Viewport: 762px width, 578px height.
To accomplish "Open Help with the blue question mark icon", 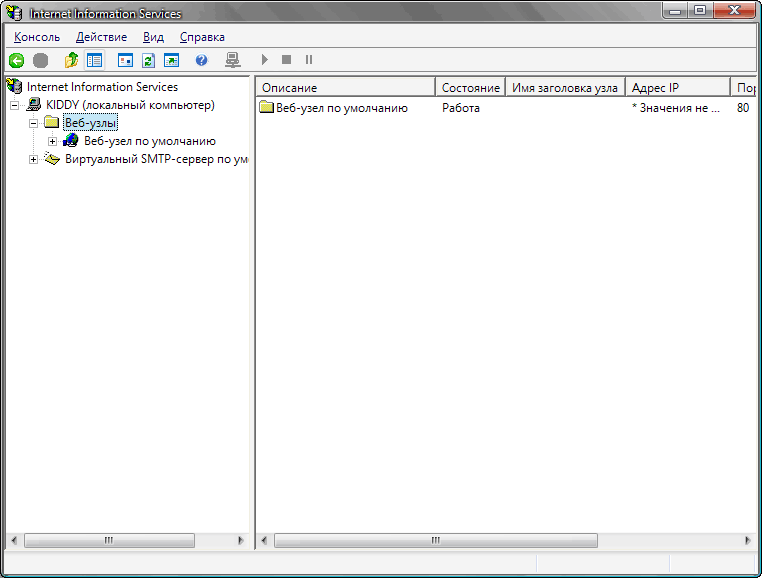I will click(201, 60).
